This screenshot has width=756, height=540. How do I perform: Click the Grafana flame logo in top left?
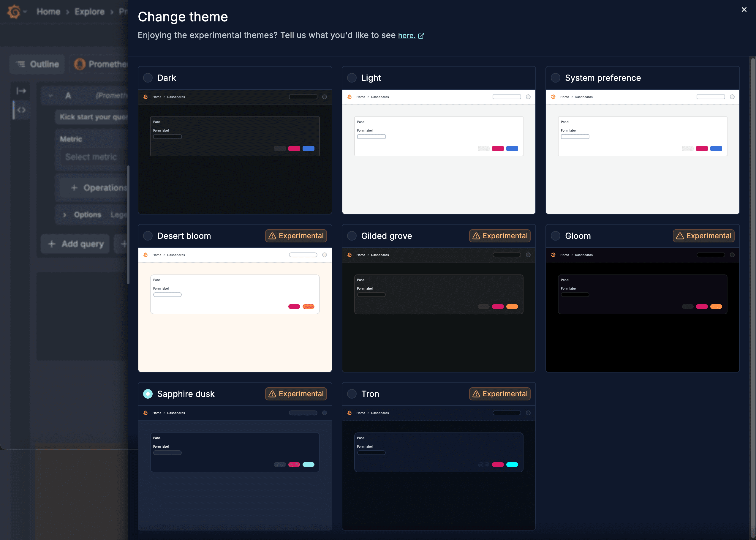pos(14,11)
